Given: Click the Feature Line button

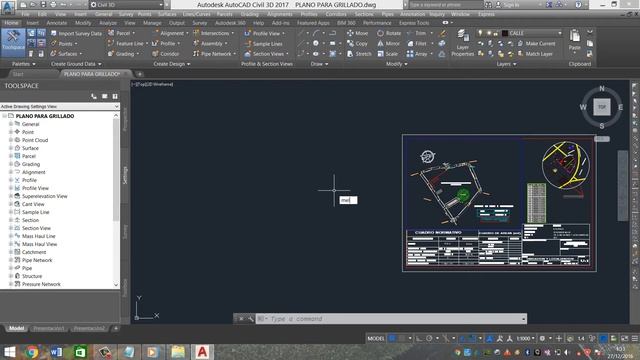Looking at the screenshot, I should (128, 43).
